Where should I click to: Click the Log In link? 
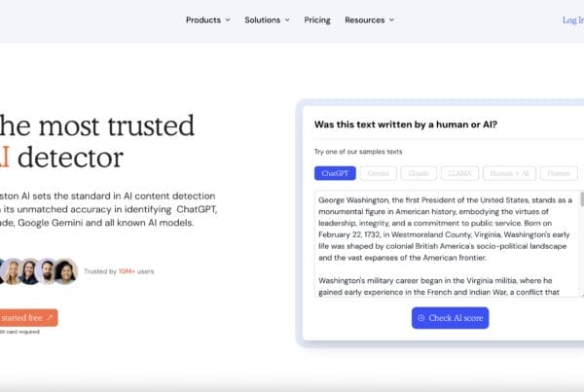(572, 19)
